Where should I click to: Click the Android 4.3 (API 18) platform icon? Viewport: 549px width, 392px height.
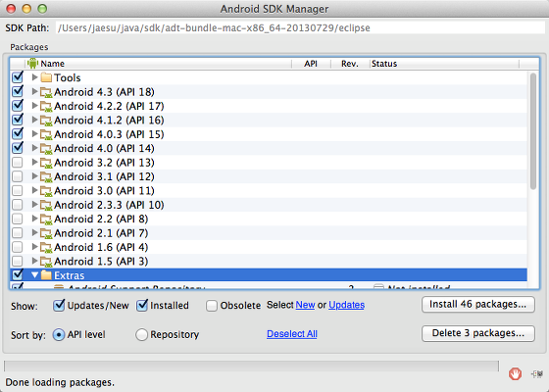point(46,92)
